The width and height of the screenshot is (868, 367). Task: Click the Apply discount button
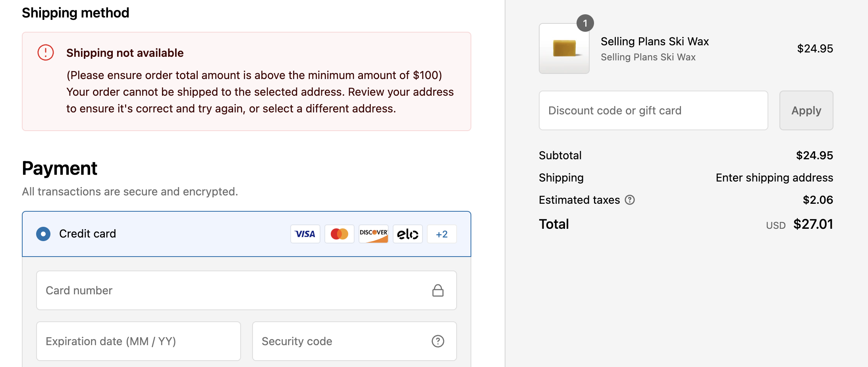(806, 110)
